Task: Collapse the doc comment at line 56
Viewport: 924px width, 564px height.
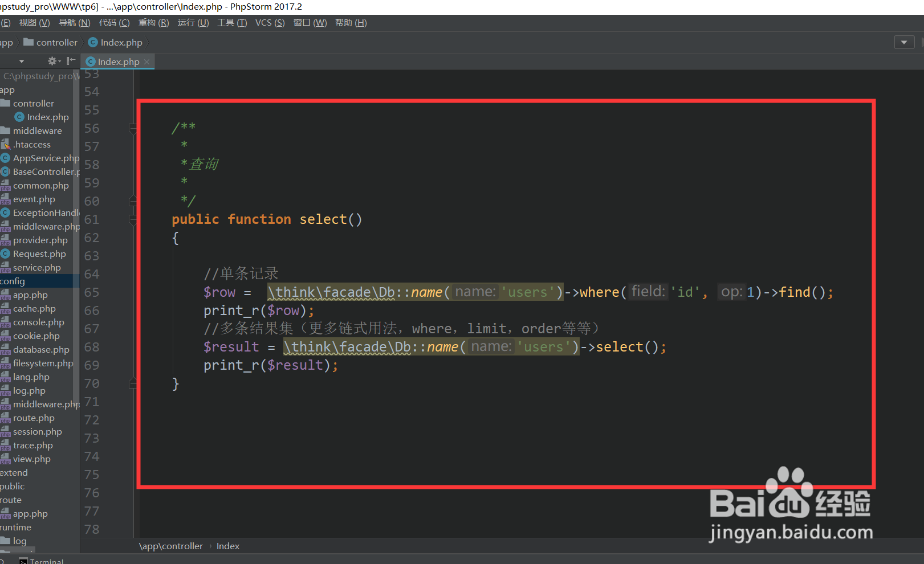Action: 133,128
